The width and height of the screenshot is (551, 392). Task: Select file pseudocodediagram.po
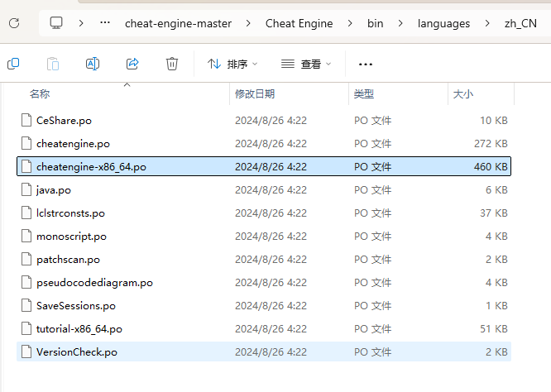coord(264,283)
